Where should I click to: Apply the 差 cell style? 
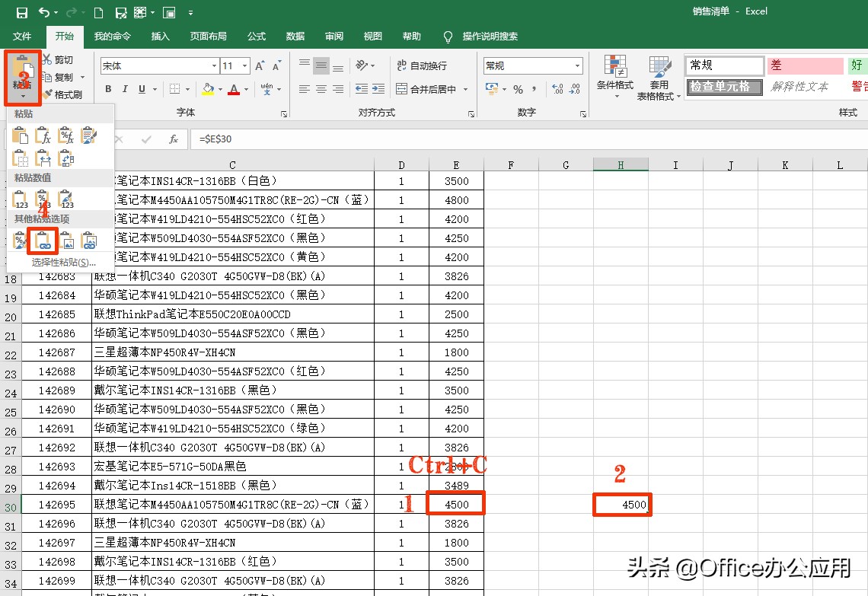coord(806,65)
